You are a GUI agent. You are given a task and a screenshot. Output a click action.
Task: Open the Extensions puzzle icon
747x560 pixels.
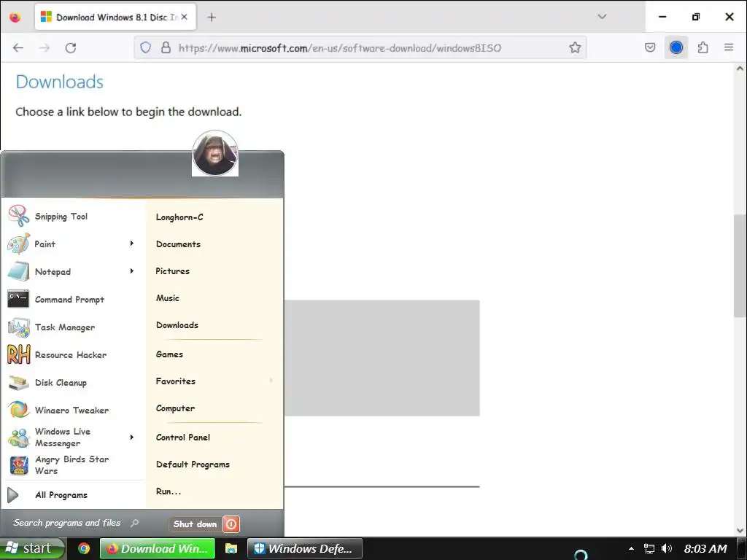(x=703, y=47)
